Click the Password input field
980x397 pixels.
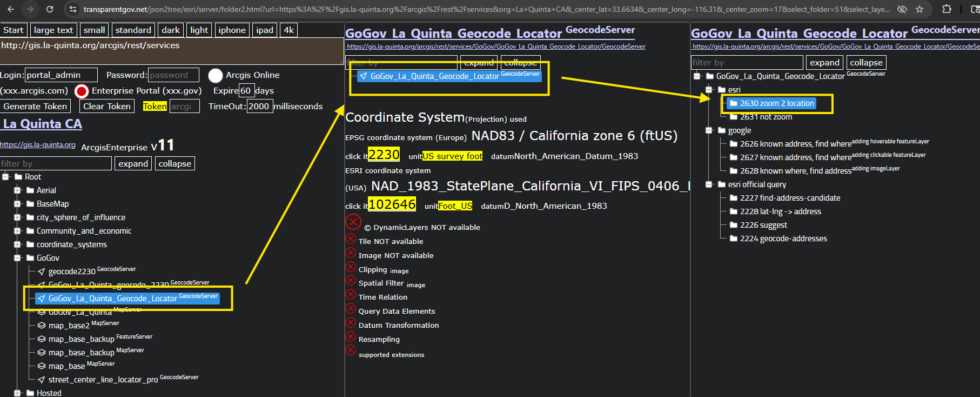[x=173, y=75]
